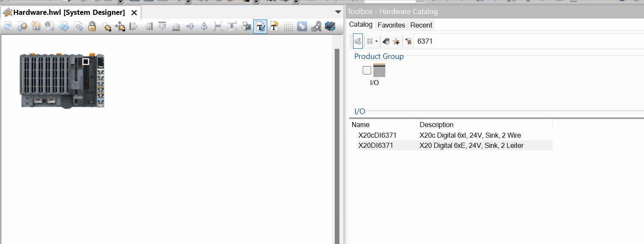Equalize horizontal spacing icon
This screenshot has height=244, width=644.
218,27
